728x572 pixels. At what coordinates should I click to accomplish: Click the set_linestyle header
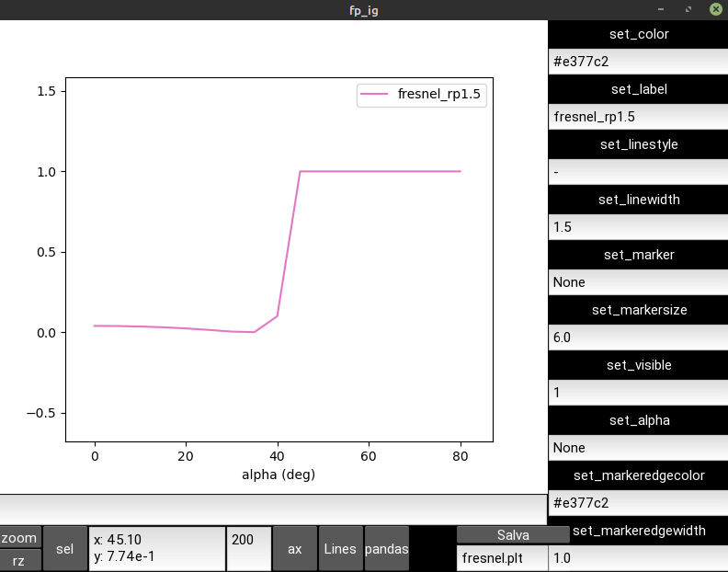[x=638, y=144]
